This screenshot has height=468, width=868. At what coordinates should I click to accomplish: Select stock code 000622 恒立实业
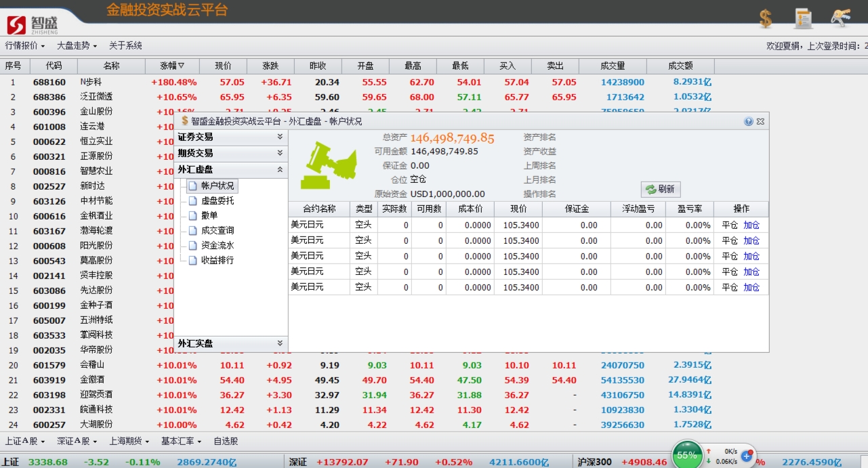click(x=49, y=142)
